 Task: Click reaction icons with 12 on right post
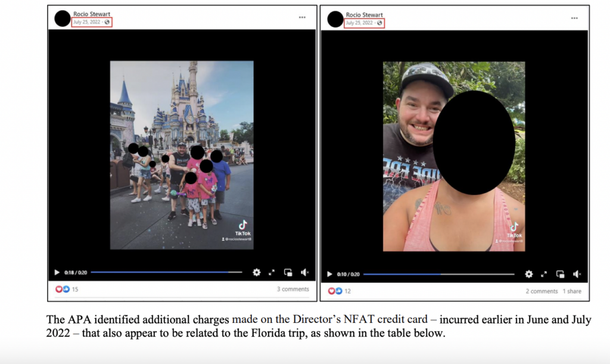(x=339, y=291)
